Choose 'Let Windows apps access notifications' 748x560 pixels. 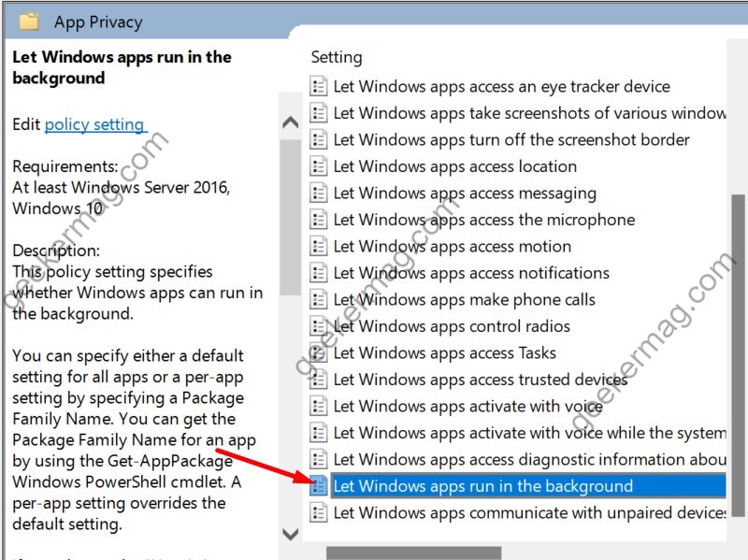point(471,273)
